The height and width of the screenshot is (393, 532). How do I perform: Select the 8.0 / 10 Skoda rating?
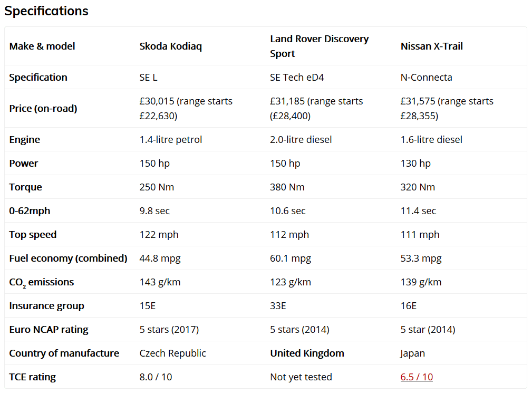pos(156,377)
